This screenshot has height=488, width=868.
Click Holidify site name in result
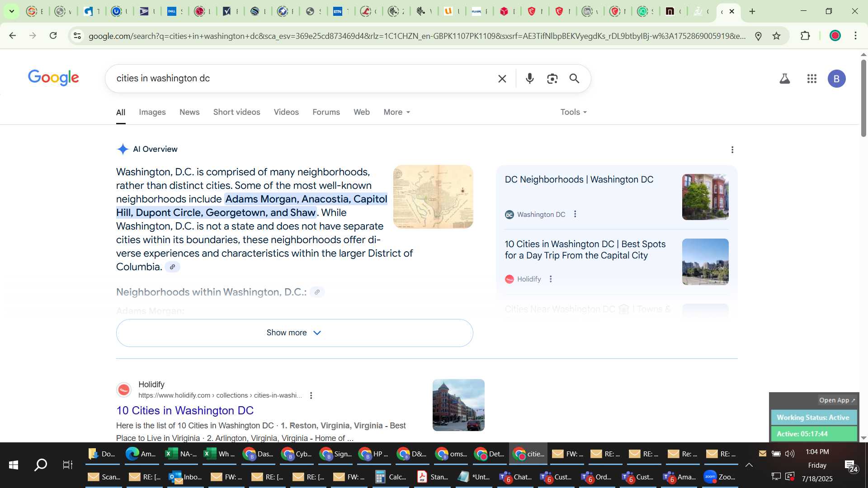[151, 385]
